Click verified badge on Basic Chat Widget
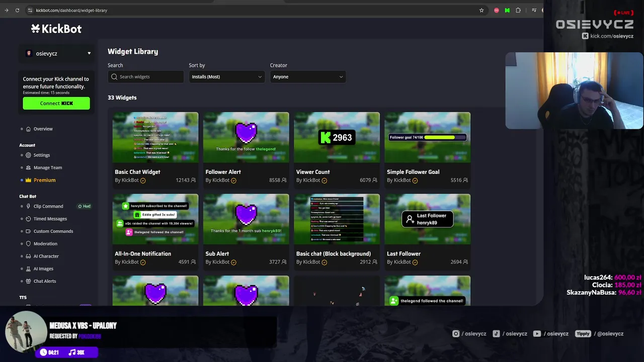Screen dimensions: 644x362 pos(143,180)
